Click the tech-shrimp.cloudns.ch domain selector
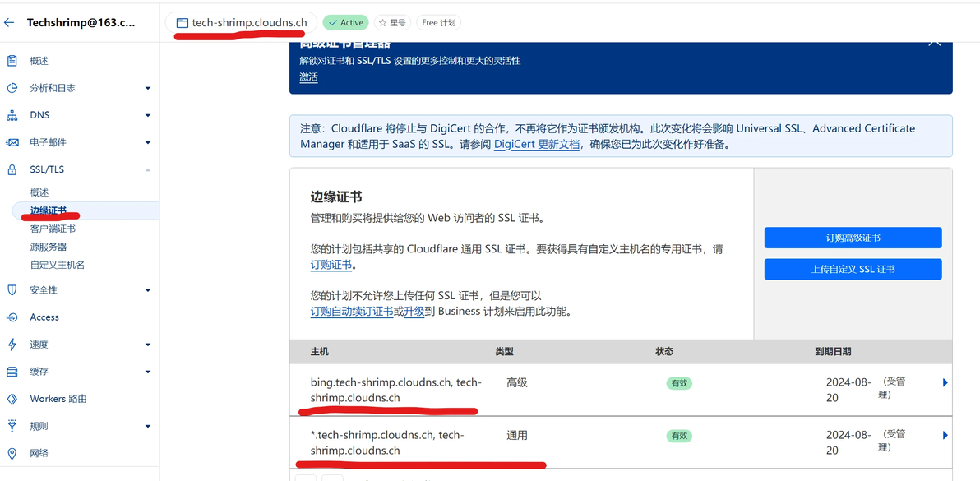This screenshot has width=980, height=481. [x=241, y=22]
